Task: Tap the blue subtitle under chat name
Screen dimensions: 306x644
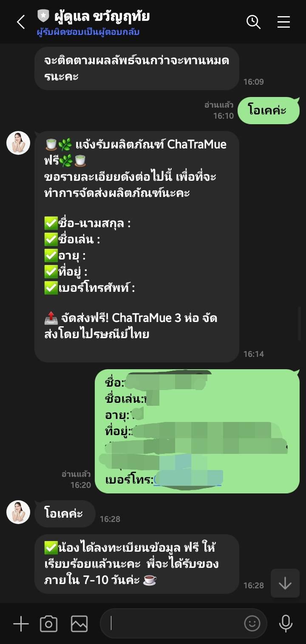Action: tap(88, 32)
